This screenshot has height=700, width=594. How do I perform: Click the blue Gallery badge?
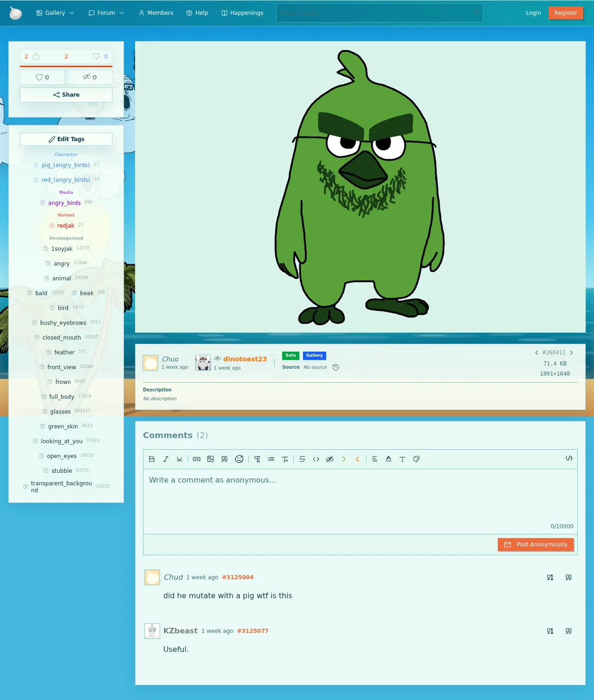pyautogui.click(x=315, y=355)
